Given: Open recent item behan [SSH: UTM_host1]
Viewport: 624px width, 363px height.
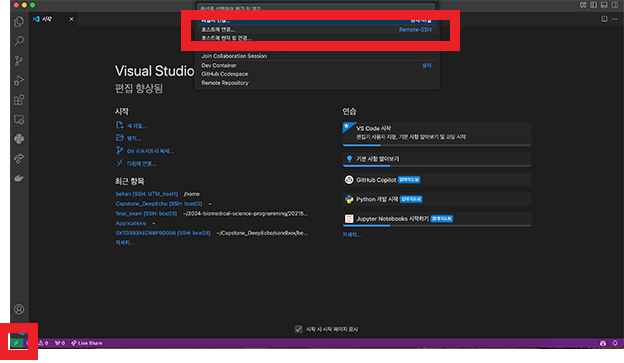Looking at the screenshot, I should (147, 194).
